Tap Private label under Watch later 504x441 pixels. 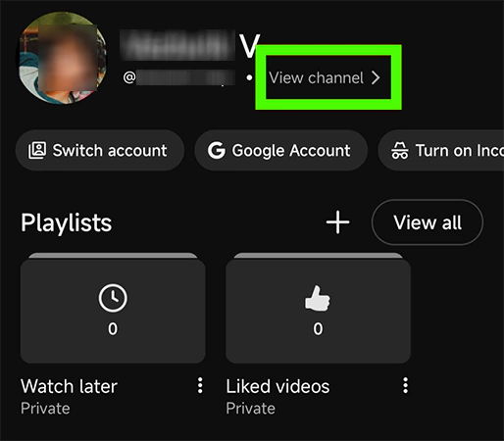pyautogui.click(x=45, y=409)
